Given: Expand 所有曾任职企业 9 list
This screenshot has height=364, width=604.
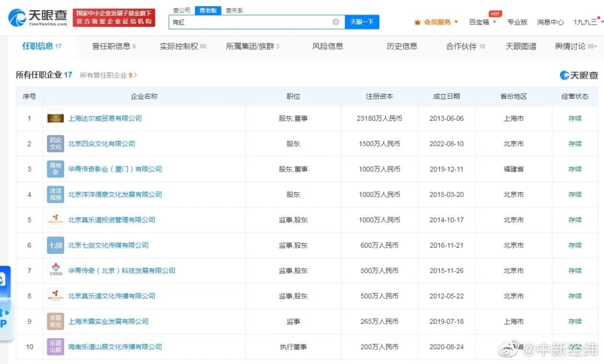Looking at the screenshot, I should (x=108, y=75).
